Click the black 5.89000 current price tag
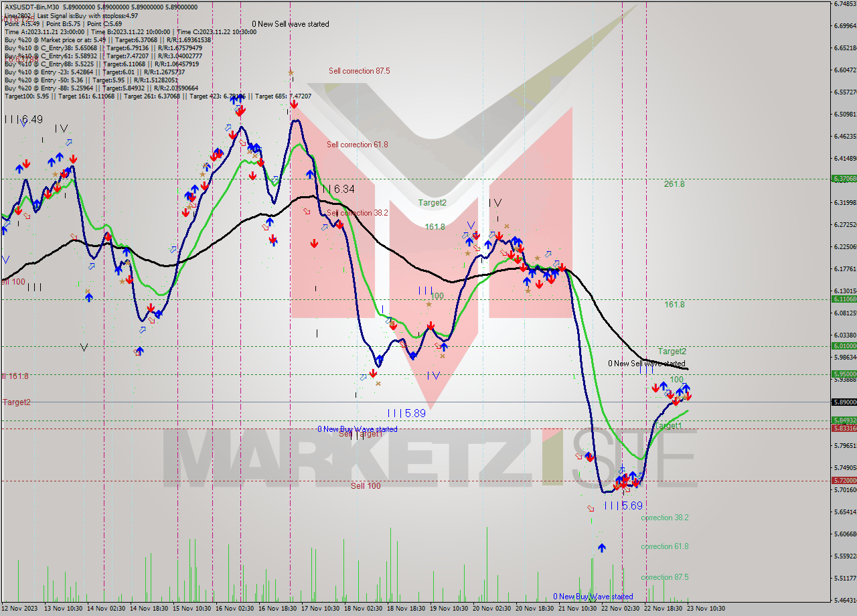The image size is (857, 616). click(x=844, y=402)
